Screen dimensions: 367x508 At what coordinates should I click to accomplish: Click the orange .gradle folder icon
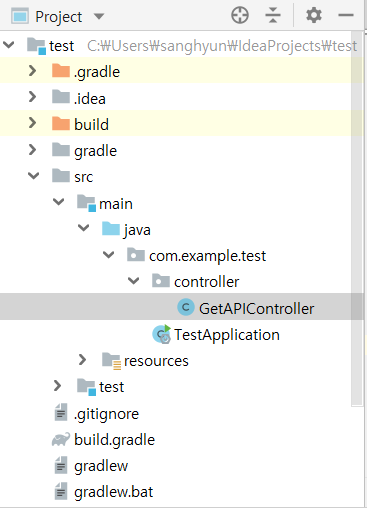(61, 71)
